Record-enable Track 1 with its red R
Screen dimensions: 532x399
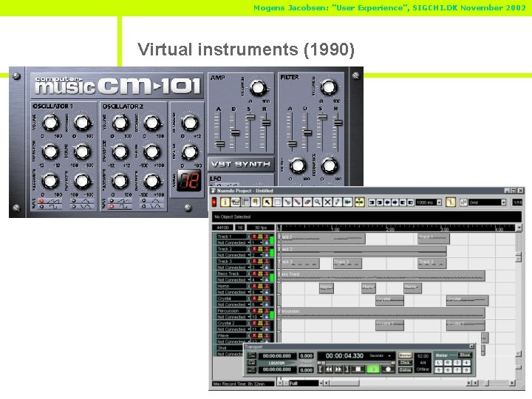254,236
